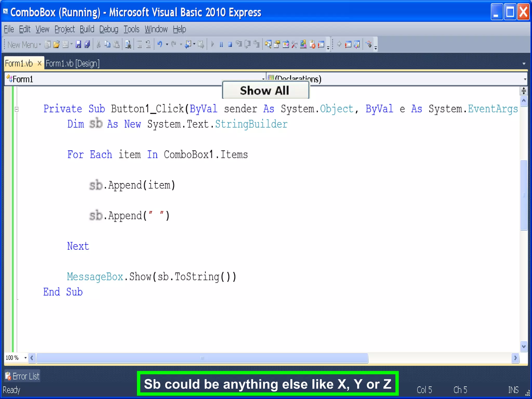This screenshot has width=532, height=399.
Task: Open the Declarations method dropdown
Action: pos(525,79)
